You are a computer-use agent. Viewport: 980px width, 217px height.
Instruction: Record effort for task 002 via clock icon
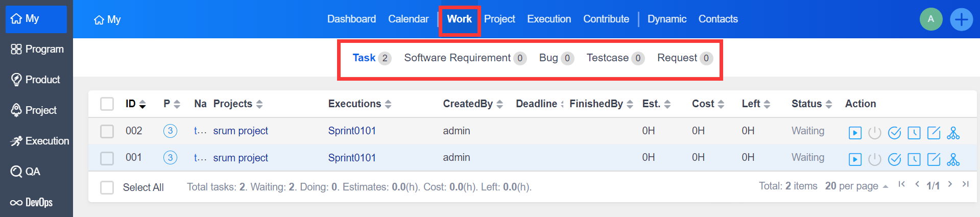coord(914,133)
